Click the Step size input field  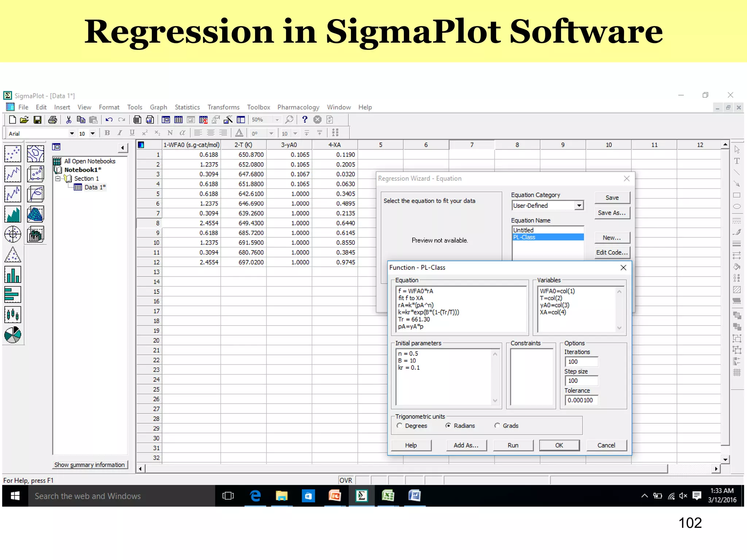click(581, 381)
